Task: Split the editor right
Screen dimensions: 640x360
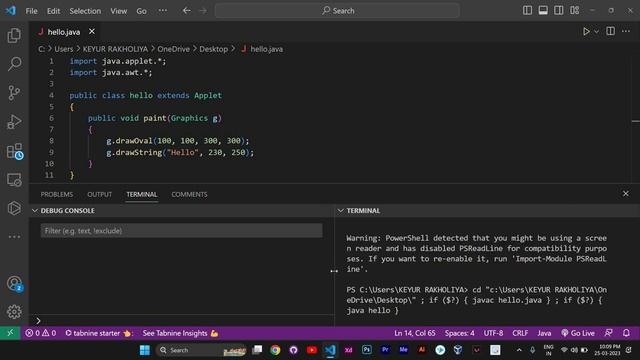Action: (x=610, y=31)
